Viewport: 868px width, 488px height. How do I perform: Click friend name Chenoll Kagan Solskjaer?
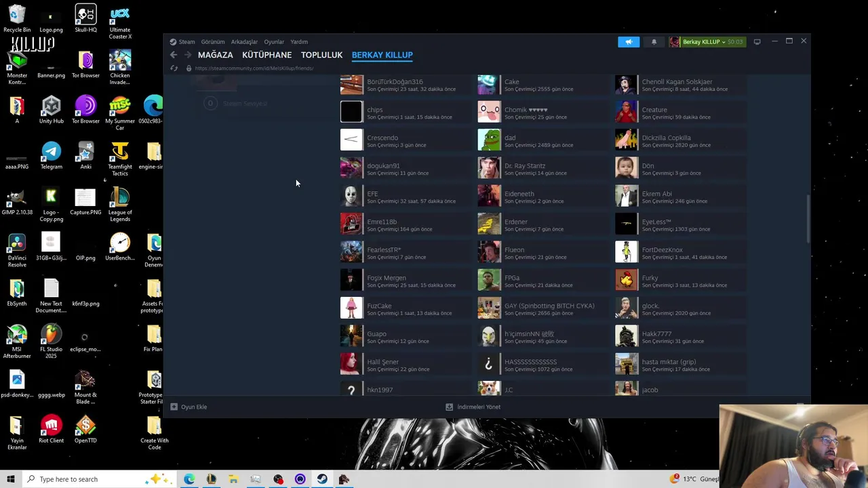[677, 81]
